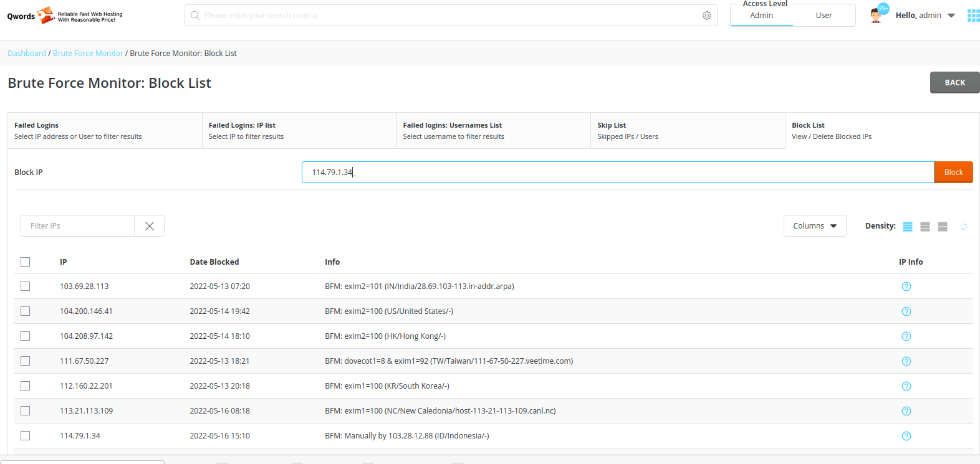980x464 pixels.
Task: Click date cell 2022-05-13 07:20
Action: 220,286
